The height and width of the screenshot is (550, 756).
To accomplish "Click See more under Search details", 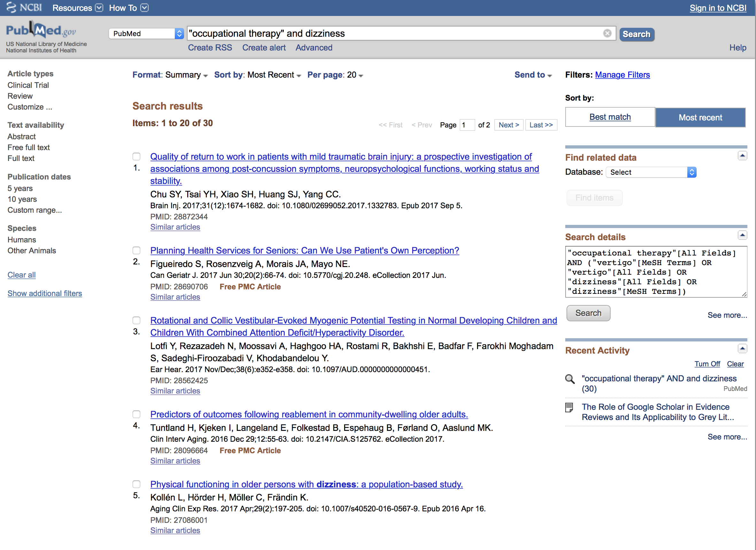I will 727,315.
